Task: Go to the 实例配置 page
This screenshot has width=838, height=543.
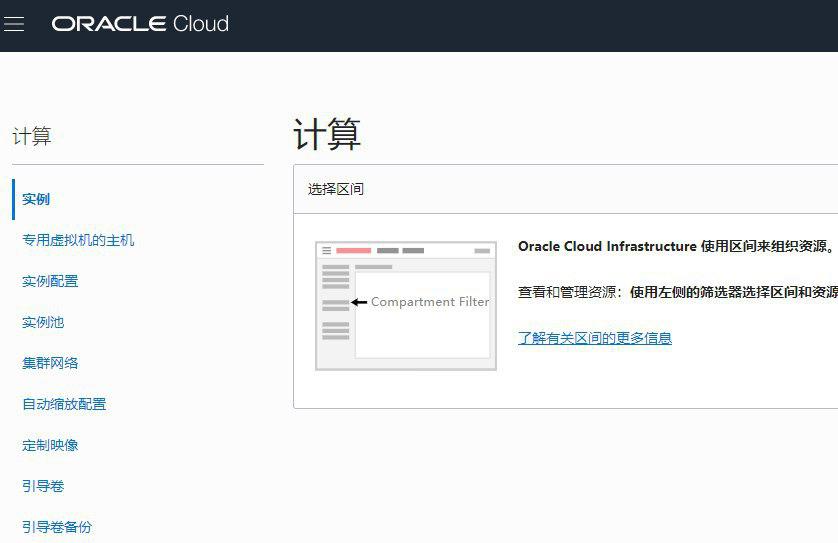Action: pyautogui.click(x=50, y=281)
